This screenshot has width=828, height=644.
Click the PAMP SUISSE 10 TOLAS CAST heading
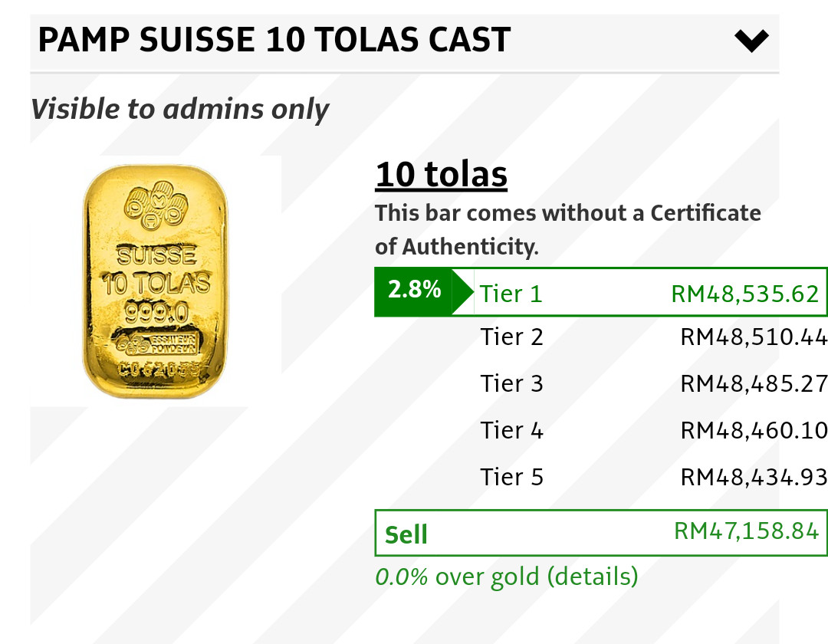(274, 40)
